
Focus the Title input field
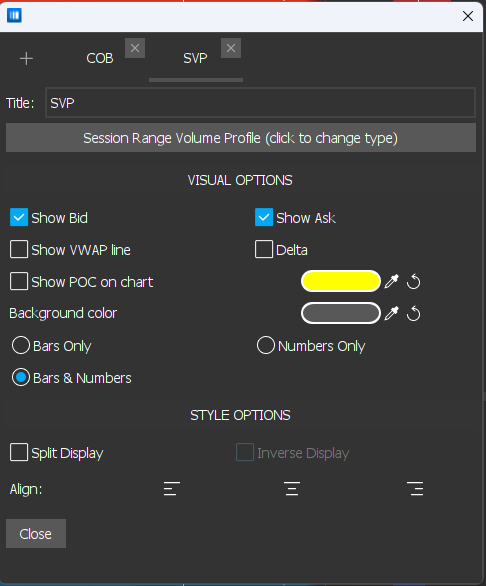pyautogui.click(x=260, y=103)
